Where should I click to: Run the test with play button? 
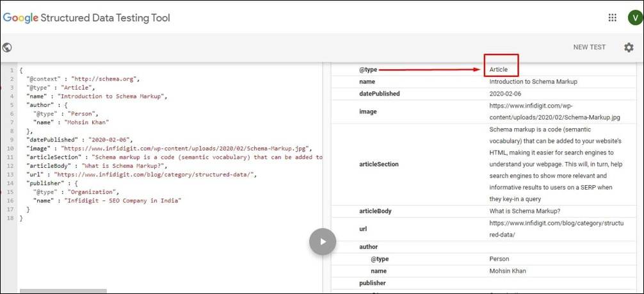pyautogui.click(x=323, y=241)
